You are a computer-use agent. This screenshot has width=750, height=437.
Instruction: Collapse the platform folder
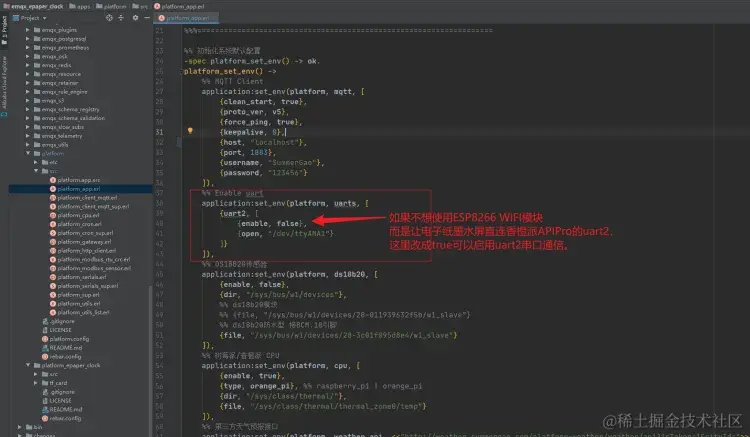pos(27,153)
